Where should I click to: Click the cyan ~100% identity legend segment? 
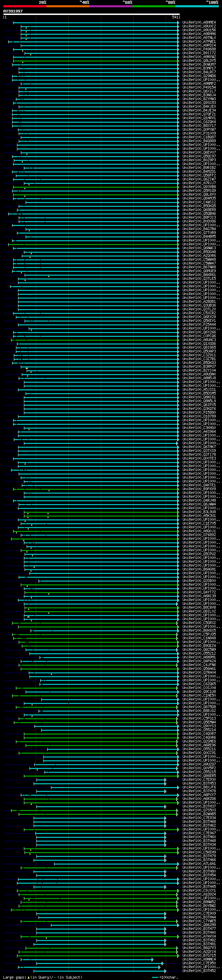(x=197, y=6)
